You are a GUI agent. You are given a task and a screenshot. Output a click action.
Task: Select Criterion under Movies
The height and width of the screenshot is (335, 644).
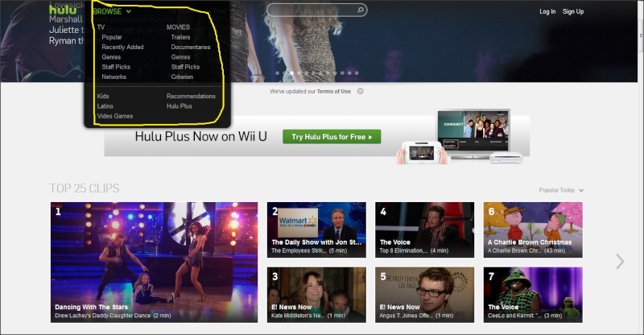[x=182, y=77]
